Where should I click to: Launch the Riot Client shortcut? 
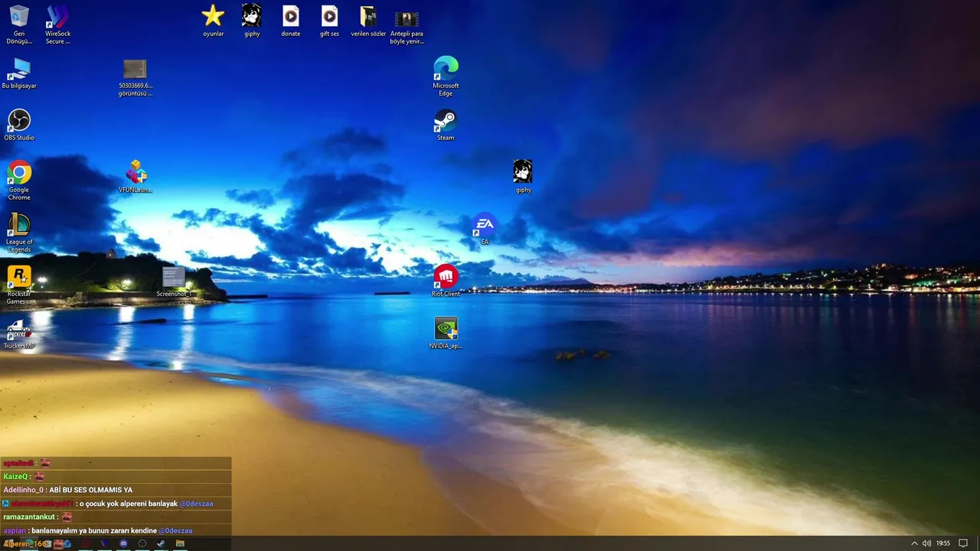pos(446,281)
